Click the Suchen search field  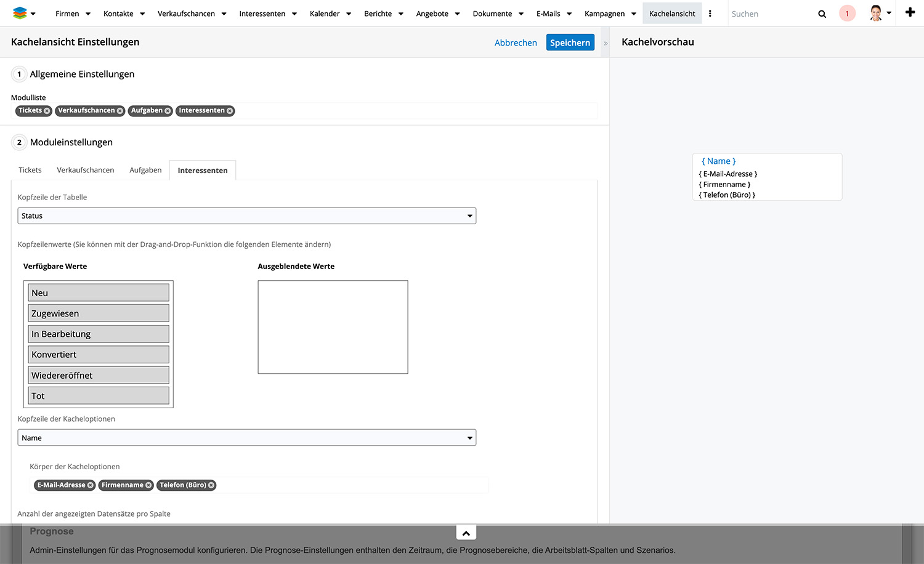770,14
